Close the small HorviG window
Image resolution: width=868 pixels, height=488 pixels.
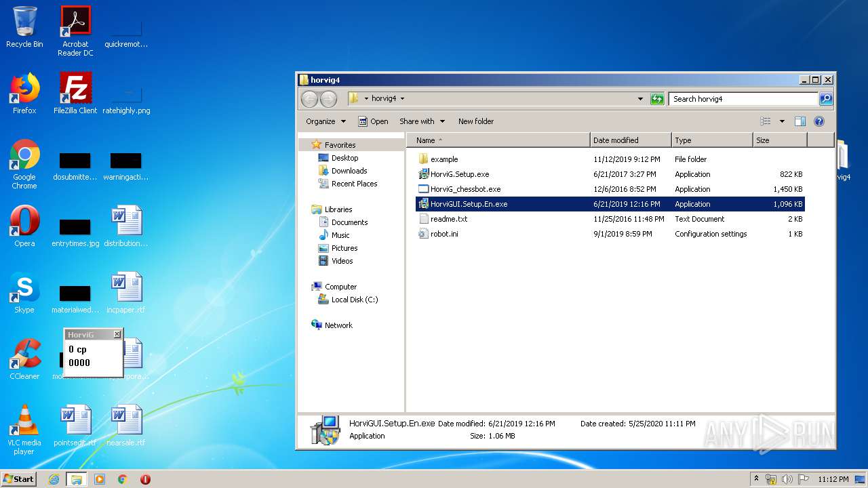coord(117,334)
